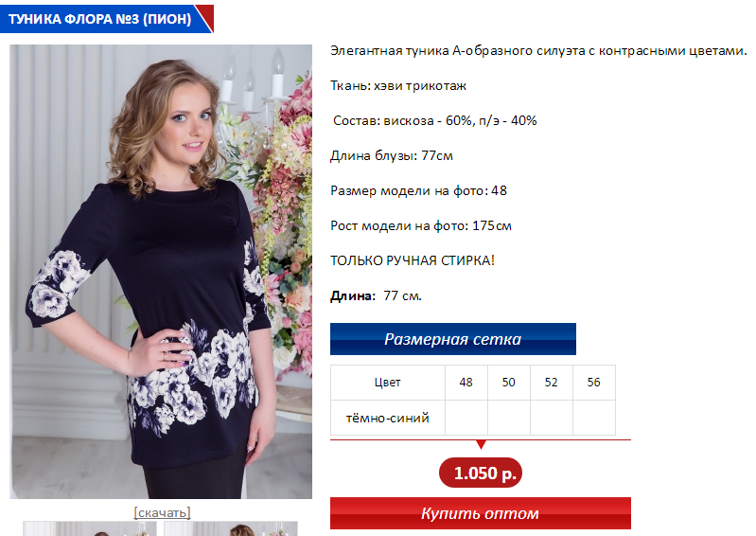The width and height of the screenshot is (756, 536).
Task: Click the main tunic product photo
Action: (161, 272)
